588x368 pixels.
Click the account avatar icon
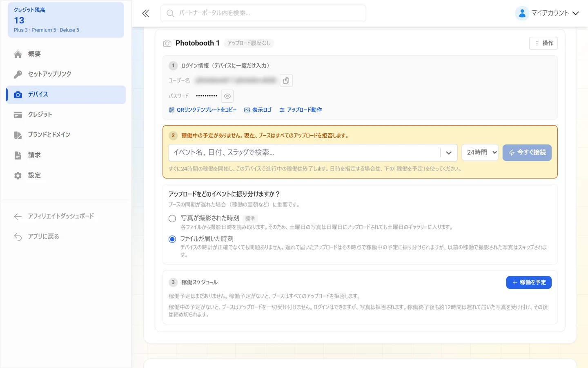[522, 13]
